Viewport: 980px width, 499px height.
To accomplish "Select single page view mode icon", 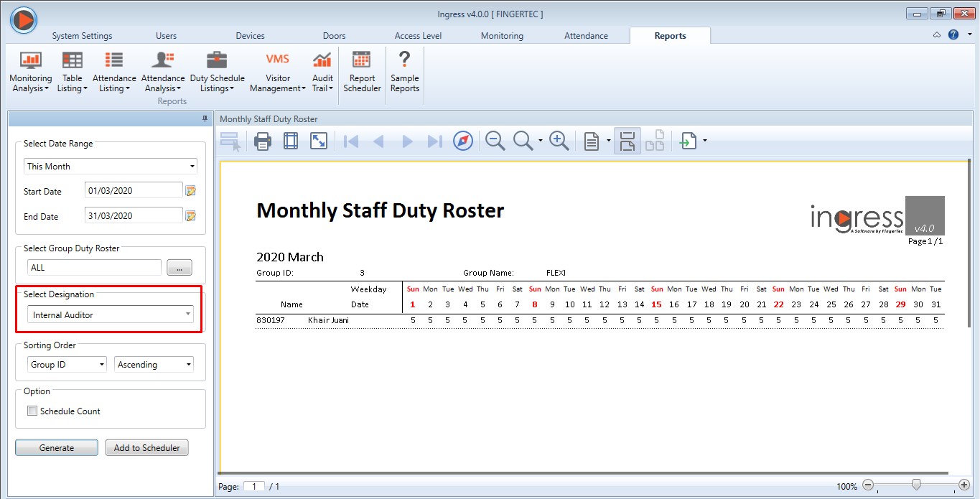I will [591, 141].
